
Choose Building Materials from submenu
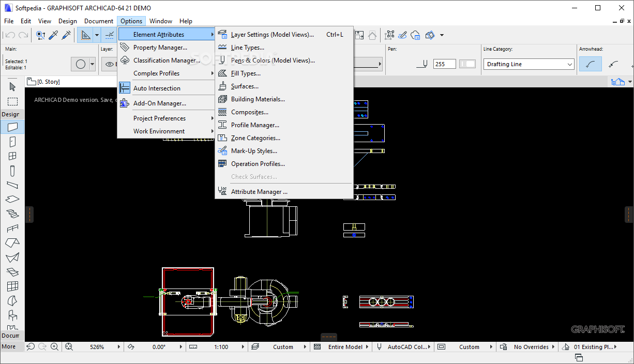(x=284, y=99)
